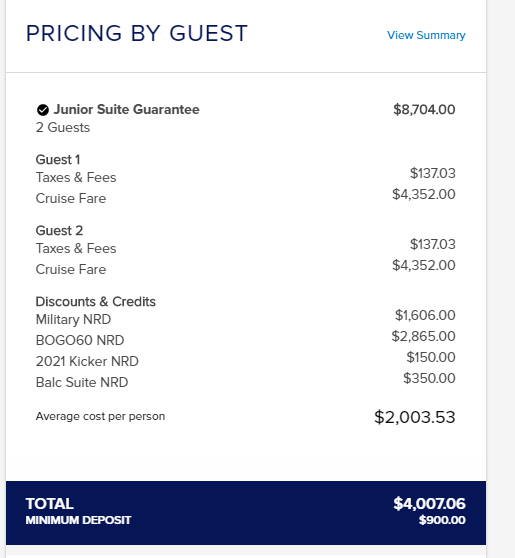Click Guest 2 Cruise Fare label

[x=71, y=269]
